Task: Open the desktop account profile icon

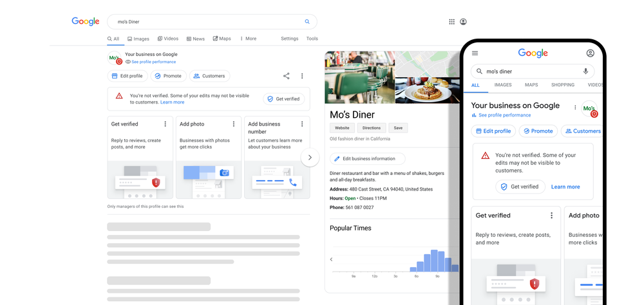Action: coord(463,22)
